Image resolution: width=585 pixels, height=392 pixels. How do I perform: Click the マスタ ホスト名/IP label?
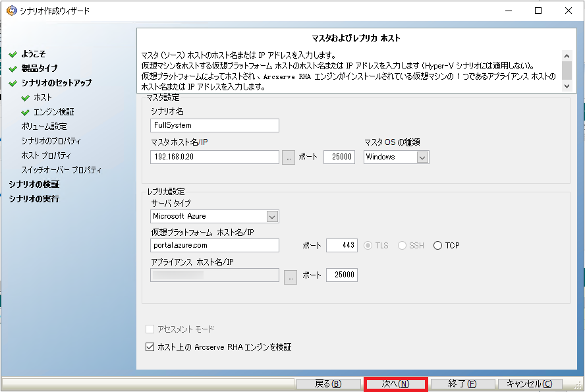[x=179, y=142]
